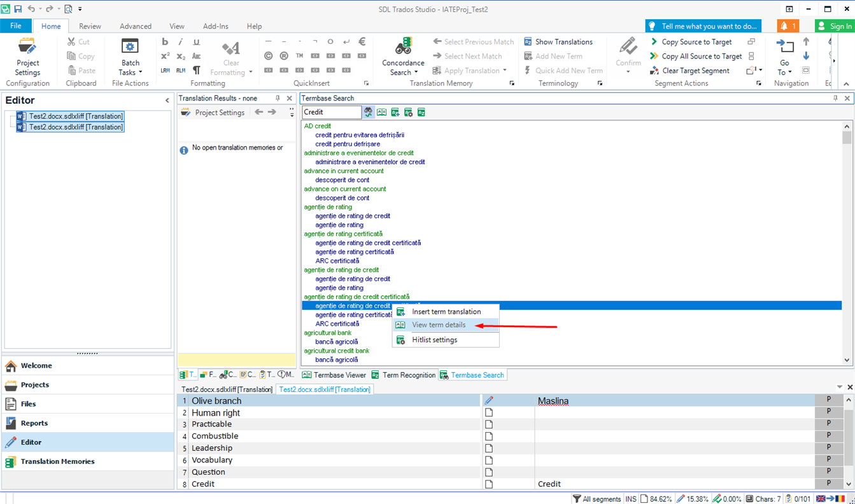Insert the registered trademark symbol
This screenshot has height=504, width=855.
pos(284,56)
